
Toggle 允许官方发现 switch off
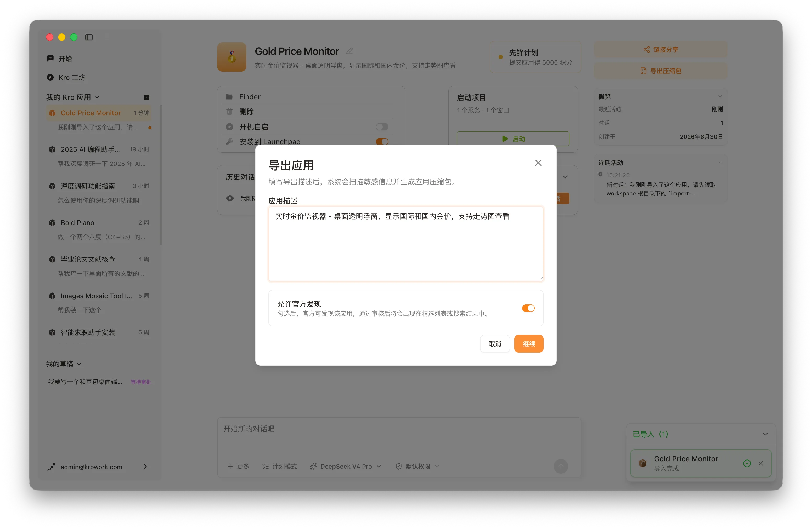(528, 308)
